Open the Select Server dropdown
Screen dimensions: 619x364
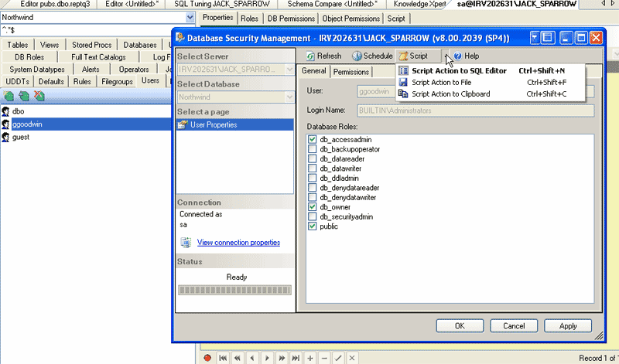(289, 70)
